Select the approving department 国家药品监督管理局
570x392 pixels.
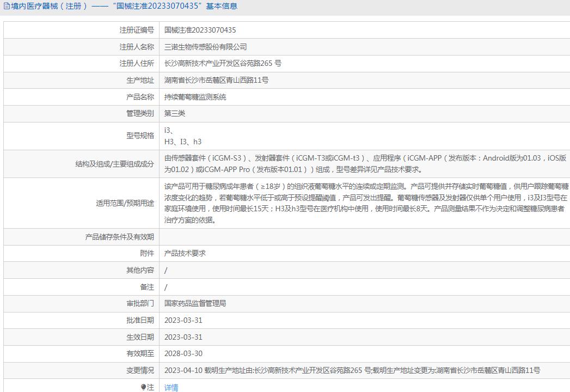[195, 303]
